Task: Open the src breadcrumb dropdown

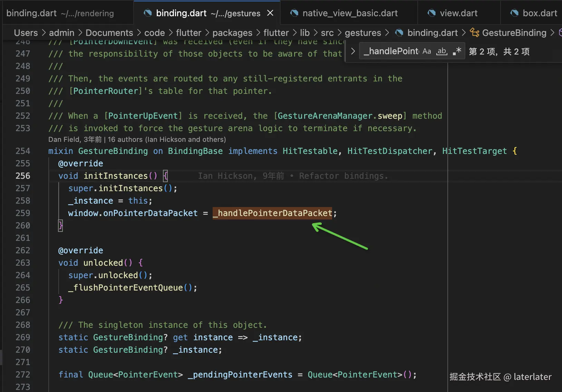Action: coord(327,33)
